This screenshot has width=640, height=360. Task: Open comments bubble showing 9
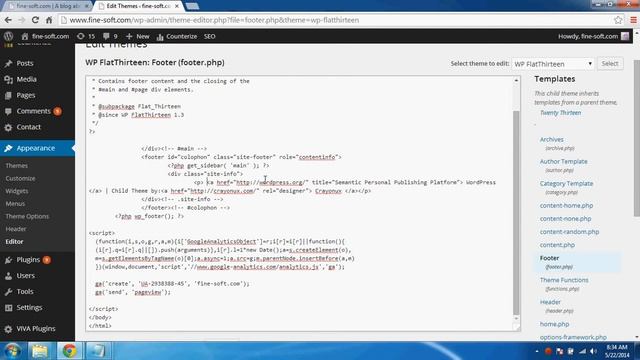click(x=110, y=36)
